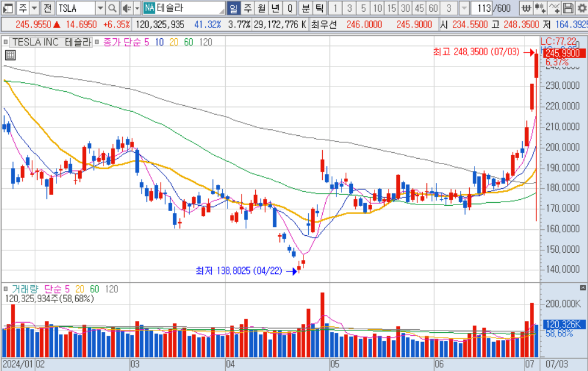Screen dimensions: 588x371
Task: Click the speaker sound icon
Action: point(126,8)
